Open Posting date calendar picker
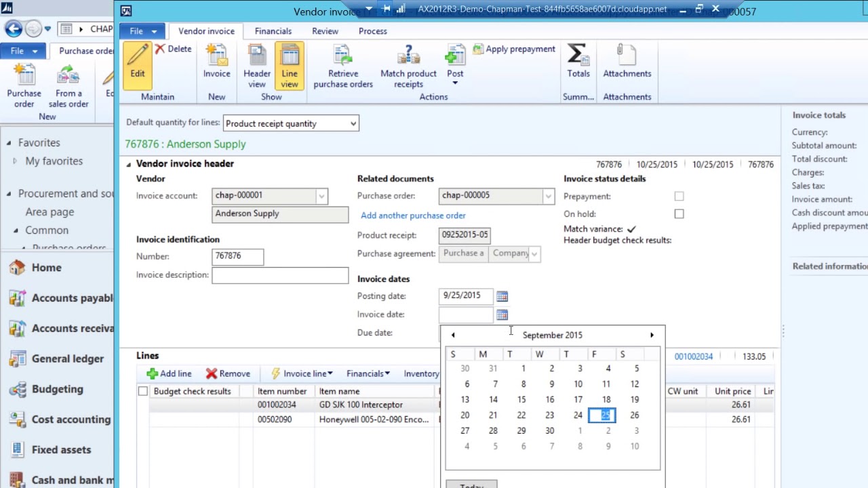The image size is (868, 488). click(502, 296)
